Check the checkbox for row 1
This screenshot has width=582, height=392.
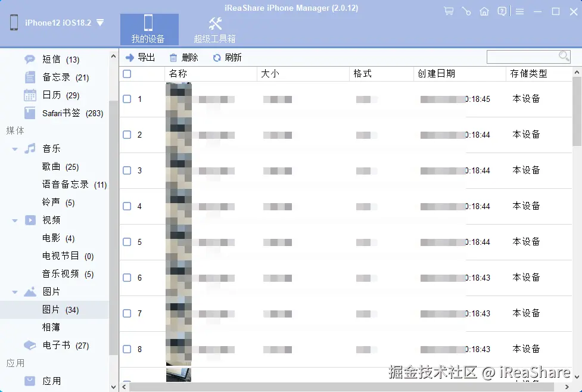[127, 98]
